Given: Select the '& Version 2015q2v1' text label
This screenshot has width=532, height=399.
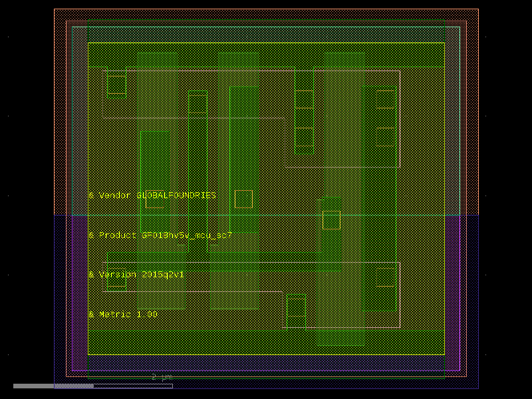Looking at the screenshot, I should (x=136, y=275).
